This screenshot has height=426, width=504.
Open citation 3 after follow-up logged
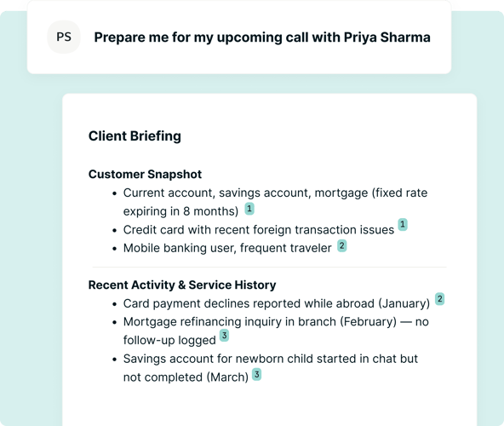click(x=225, y=336)
